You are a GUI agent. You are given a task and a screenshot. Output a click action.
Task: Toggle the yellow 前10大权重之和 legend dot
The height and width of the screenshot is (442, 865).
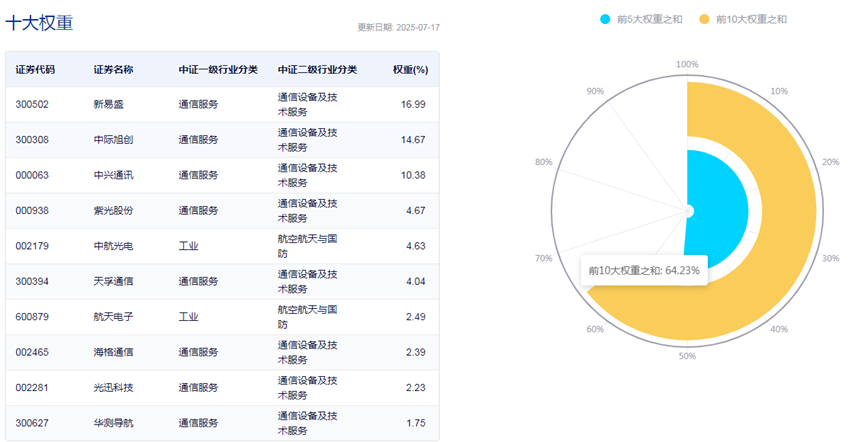[704, 19]
